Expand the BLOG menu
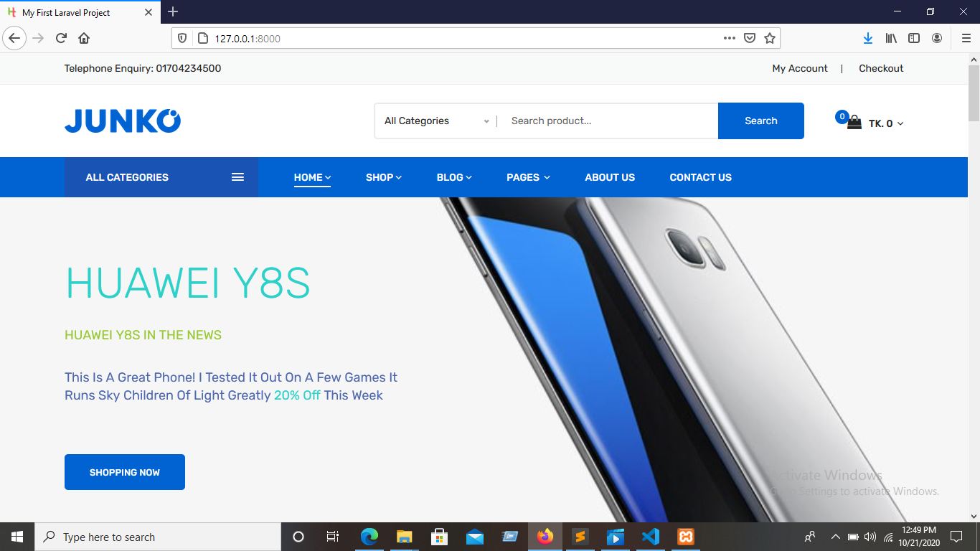Viewport: 980px width, 551px height. pyautogui.click(x=454, y=177)
